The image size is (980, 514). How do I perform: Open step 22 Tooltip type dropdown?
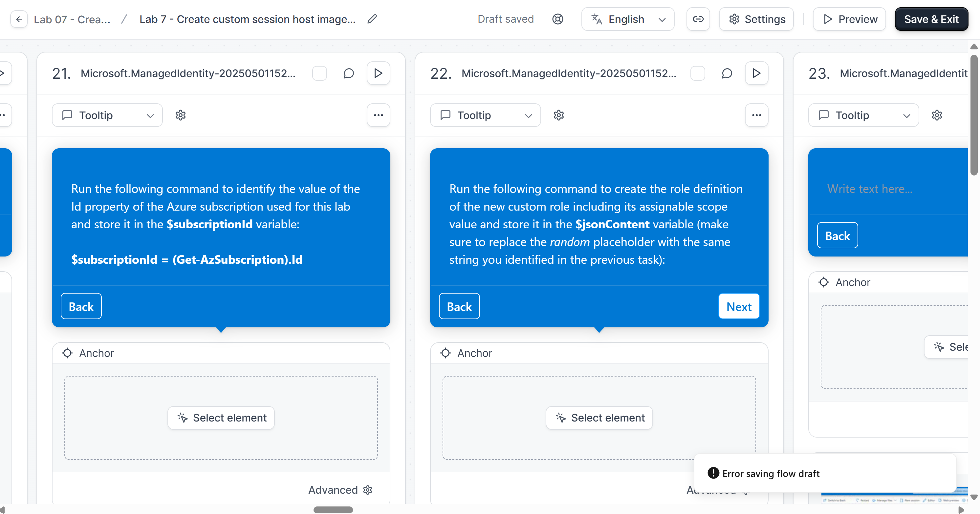(x=486, y=115)
